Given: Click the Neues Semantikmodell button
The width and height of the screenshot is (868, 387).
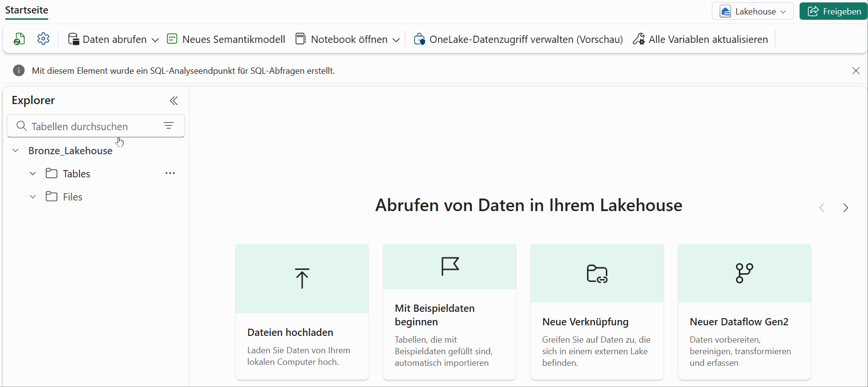Looking at the screenshot, I should (x=226, y=39).
